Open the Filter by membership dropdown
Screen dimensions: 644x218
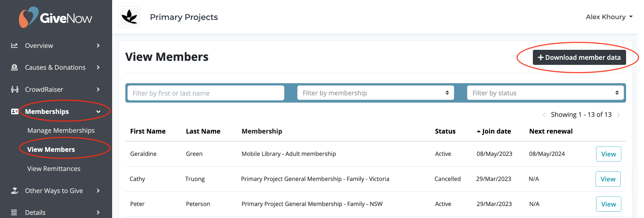pos(375,93)
